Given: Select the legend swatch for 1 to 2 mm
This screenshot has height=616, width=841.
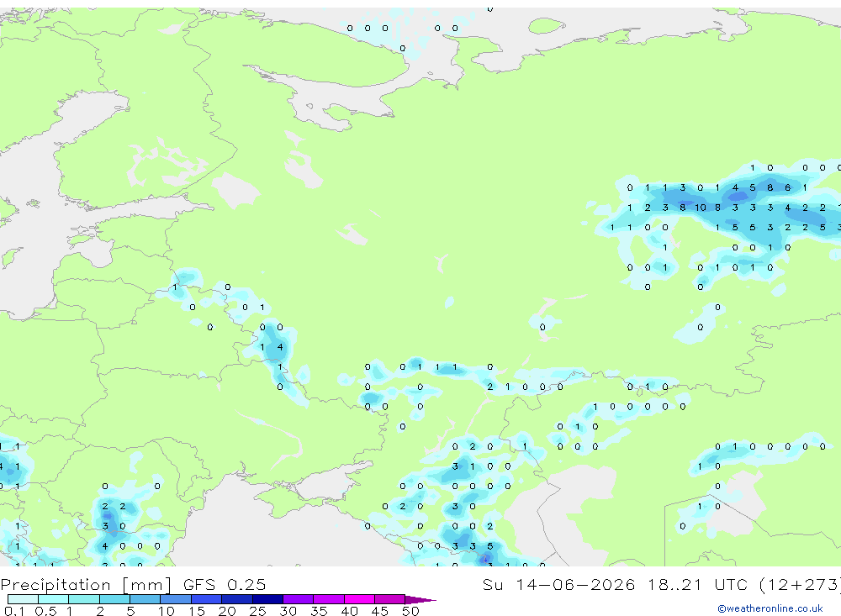Looking at the screenshot, I should tap(84, 599).
